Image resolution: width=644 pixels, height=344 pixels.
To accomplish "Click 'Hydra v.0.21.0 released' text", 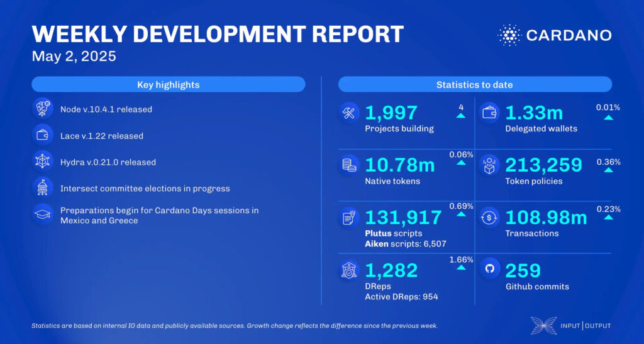I will [108, 162].
